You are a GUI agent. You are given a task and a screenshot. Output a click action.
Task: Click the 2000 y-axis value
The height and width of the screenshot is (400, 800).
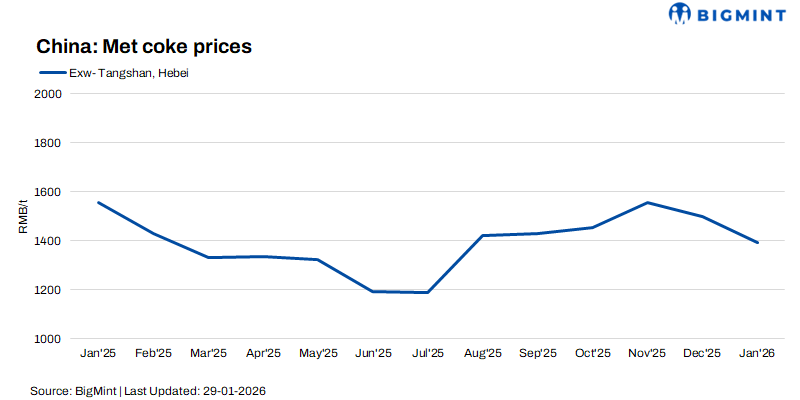(x=49, y=94)
